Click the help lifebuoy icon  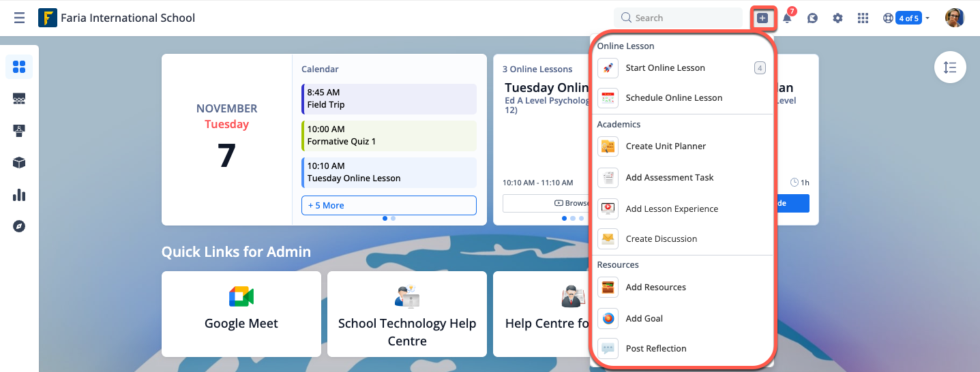pyautogui.click(x=888, y=18)
